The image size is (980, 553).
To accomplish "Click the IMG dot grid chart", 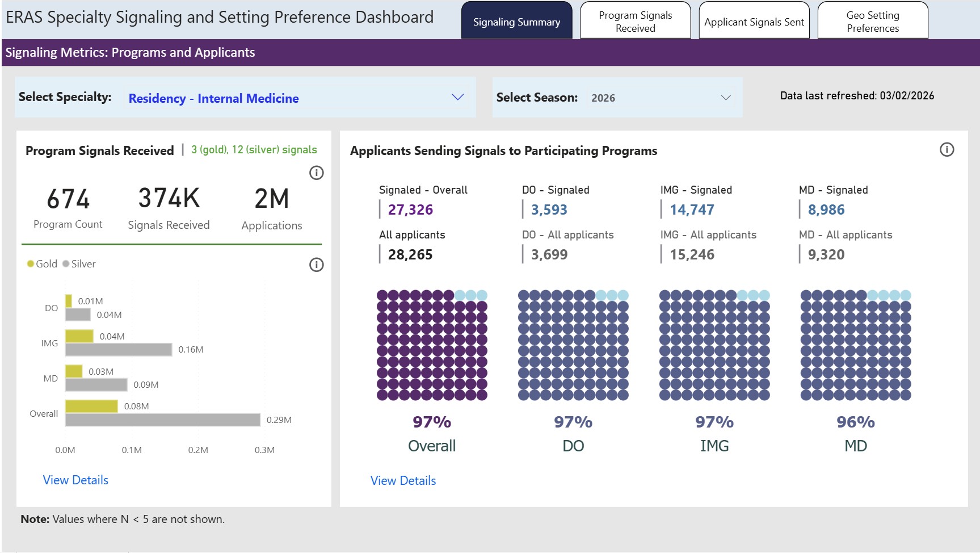I will pyautogui.click(x=714, y=345).
